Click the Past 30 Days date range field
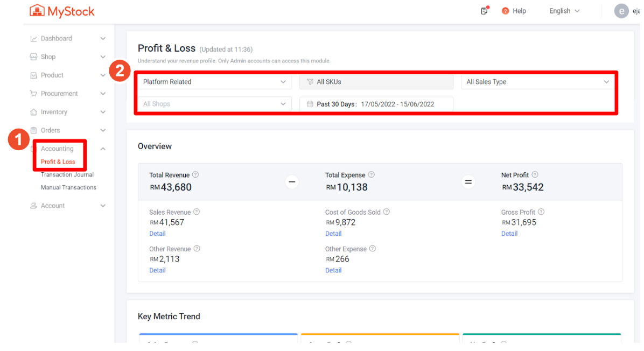Image resolution: width=644 pixels, height=351 pixels. click(376, 104)
